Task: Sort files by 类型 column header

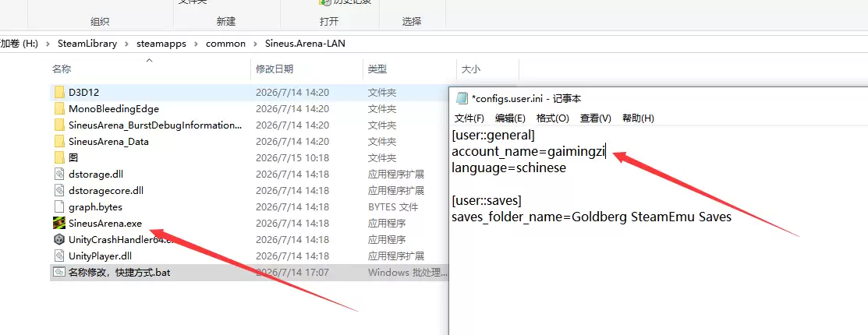Action: (377, 69)
